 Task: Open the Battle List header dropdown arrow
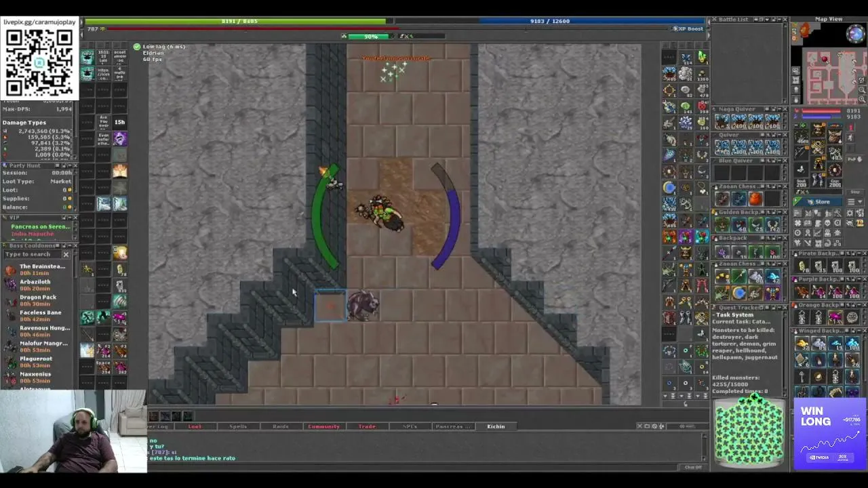tap(768, 20)
